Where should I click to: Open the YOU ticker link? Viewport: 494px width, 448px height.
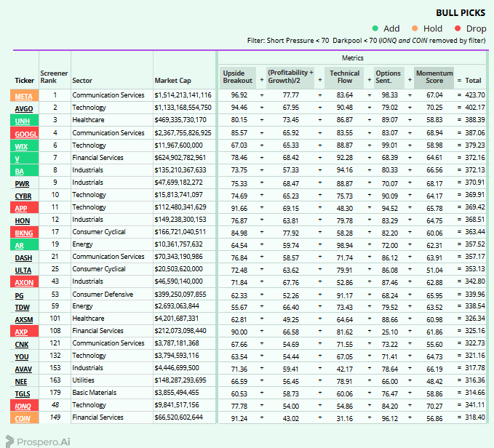point(22,356)
